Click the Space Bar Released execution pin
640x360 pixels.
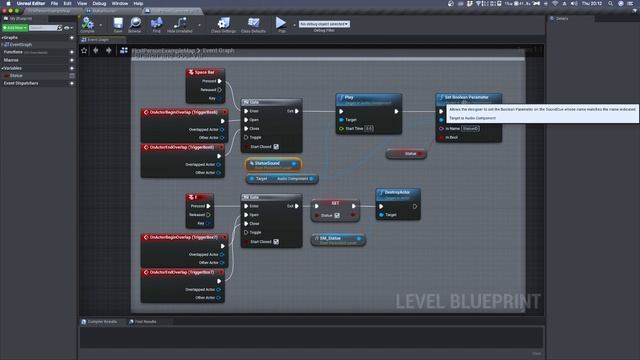pyautogui.click(x=220, y=90)
